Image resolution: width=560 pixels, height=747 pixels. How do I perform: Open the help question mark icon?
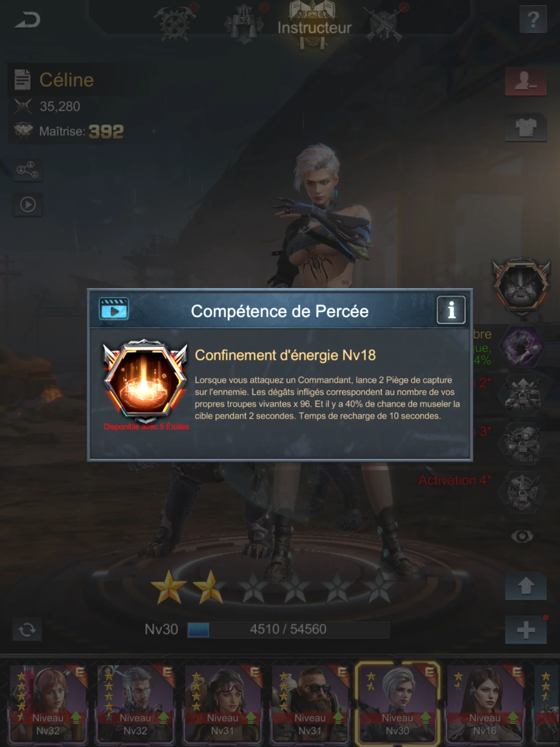click(x=533, y=20)
